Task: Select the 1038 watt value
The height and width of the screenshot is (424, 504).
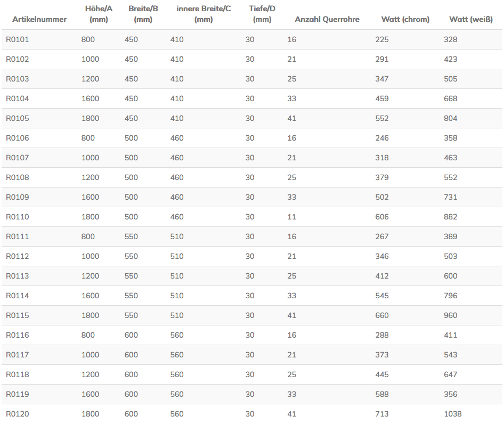Action: [x=452, y=414]
